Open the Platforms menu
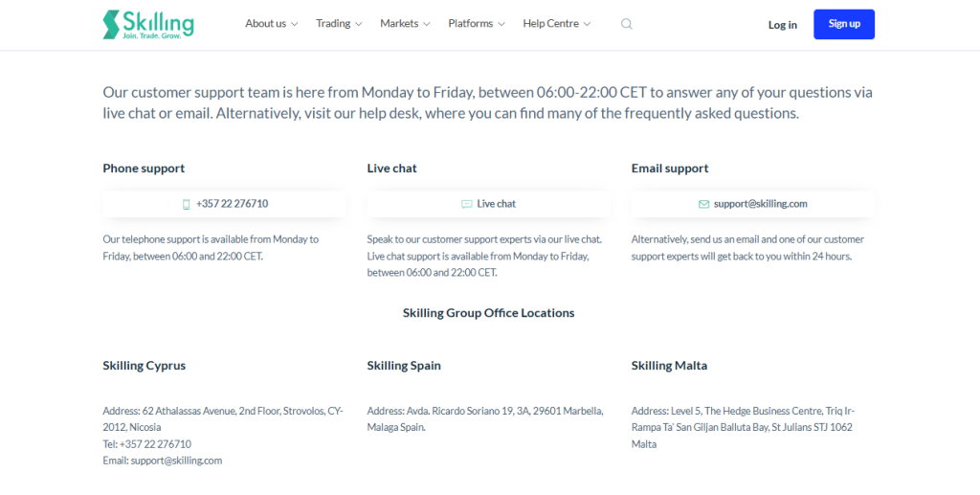Screen dimensions: 980x495 point(477,24)
